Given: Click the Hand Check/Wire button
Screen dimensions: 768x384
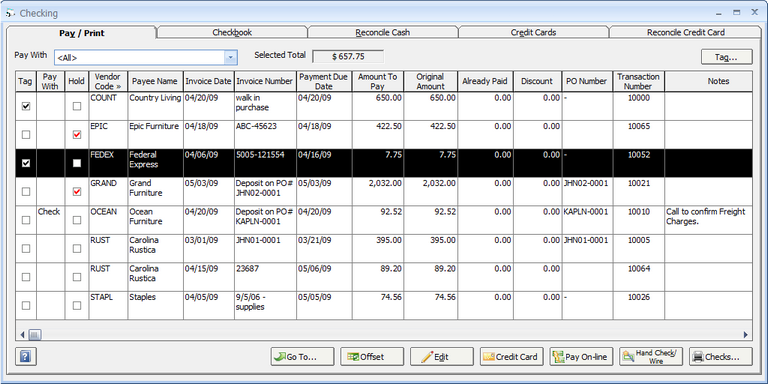Looking at the screenshot, I should pyautogui.click(x=651, y=357).
